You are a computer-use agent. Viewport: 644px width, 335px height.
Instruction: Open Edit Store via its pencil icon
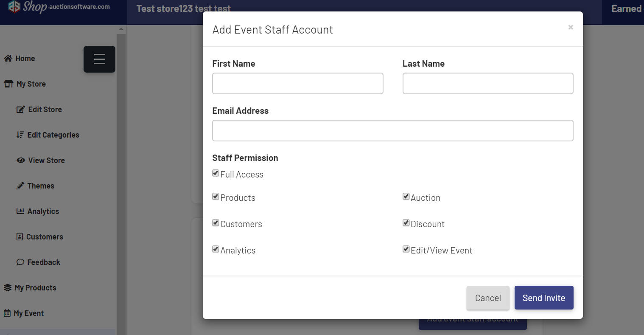[x=20, y=109]
